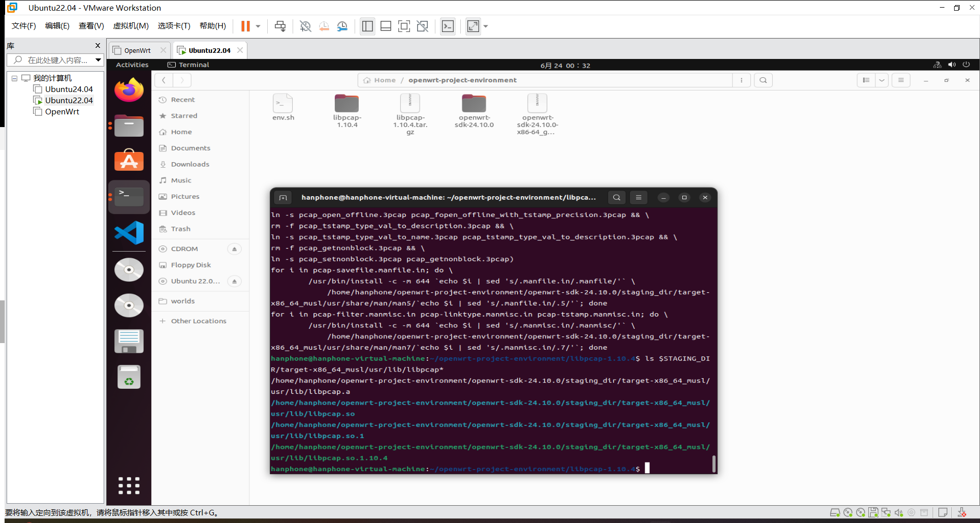Open the floppy disk icon in the dock
The width and height of the screenshot is (980, 523).
129,341
